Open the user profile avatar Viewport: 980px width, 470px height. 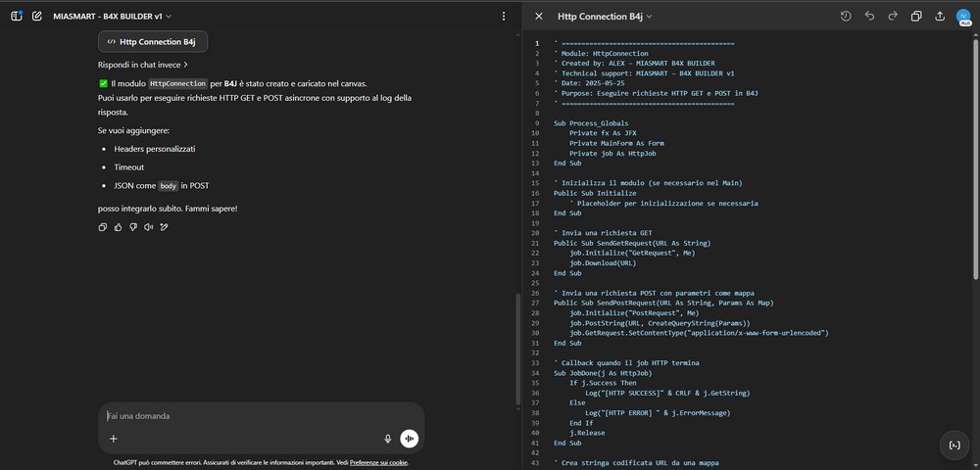963,17
